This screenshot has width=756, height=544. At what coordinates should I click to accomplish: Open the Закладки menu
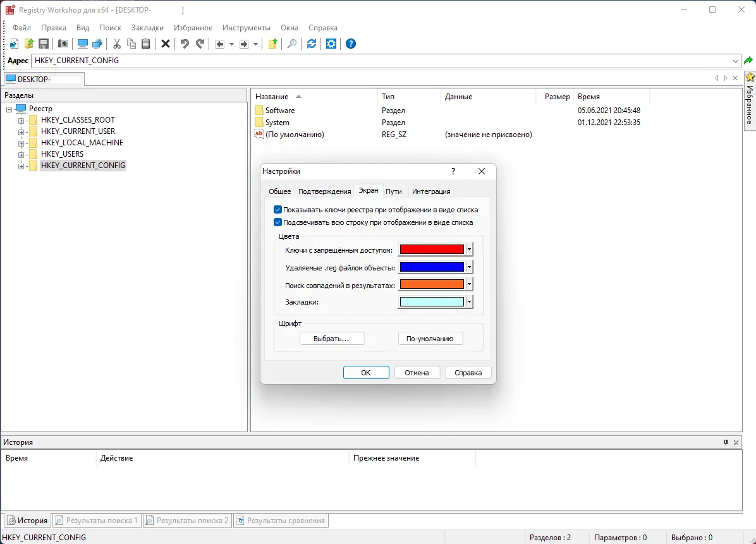pyautogui.click(x=147, y=28)
